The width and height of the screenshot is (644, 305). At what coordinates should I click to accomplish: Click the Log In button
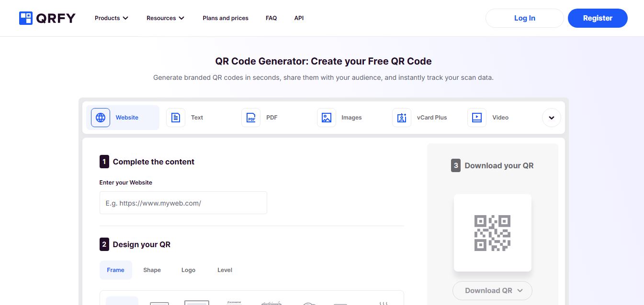pos(525,18)
